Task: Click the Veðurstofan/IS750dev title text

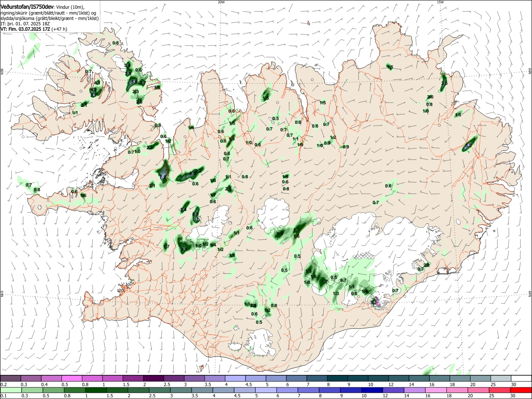Action: click(27, 7)
